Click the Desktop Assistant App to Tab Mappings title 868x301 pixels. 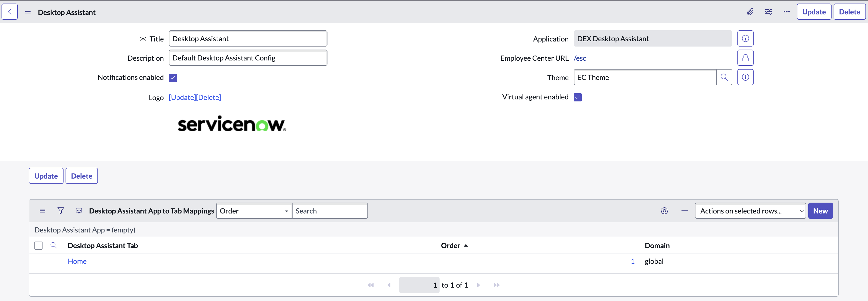coord(151,211)
